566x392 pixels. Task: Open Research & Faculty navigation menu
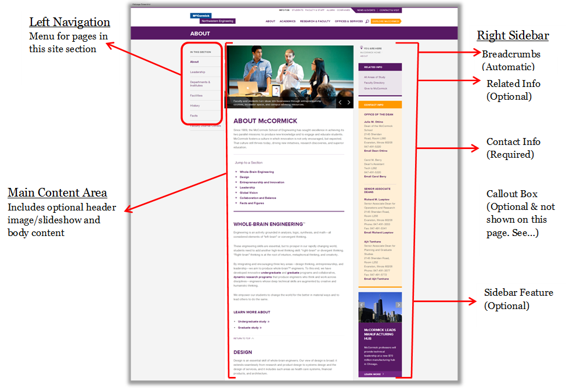pyautogui.click(x=315, y=21)
